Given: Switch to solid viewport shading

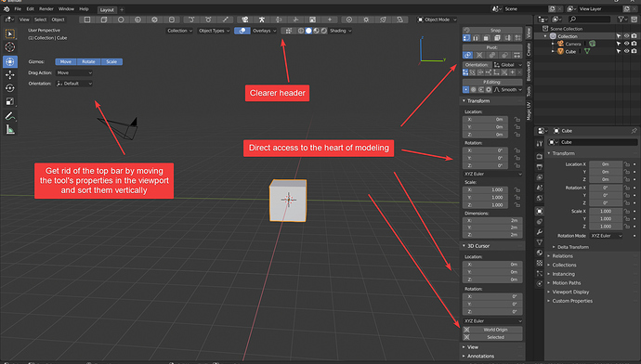Looking at the screenshot, I should pyautogui.click(x=308, y=31).
